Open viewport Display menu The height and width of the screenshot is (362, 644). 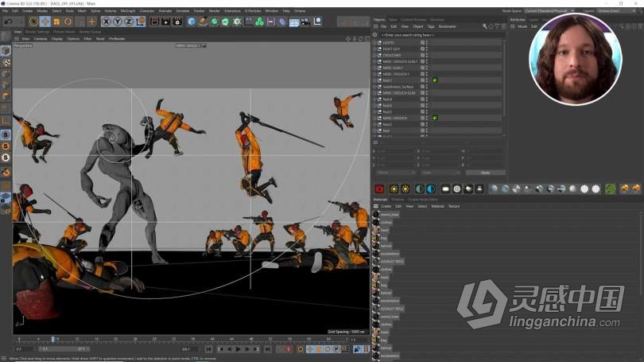(x=56, y=39)
